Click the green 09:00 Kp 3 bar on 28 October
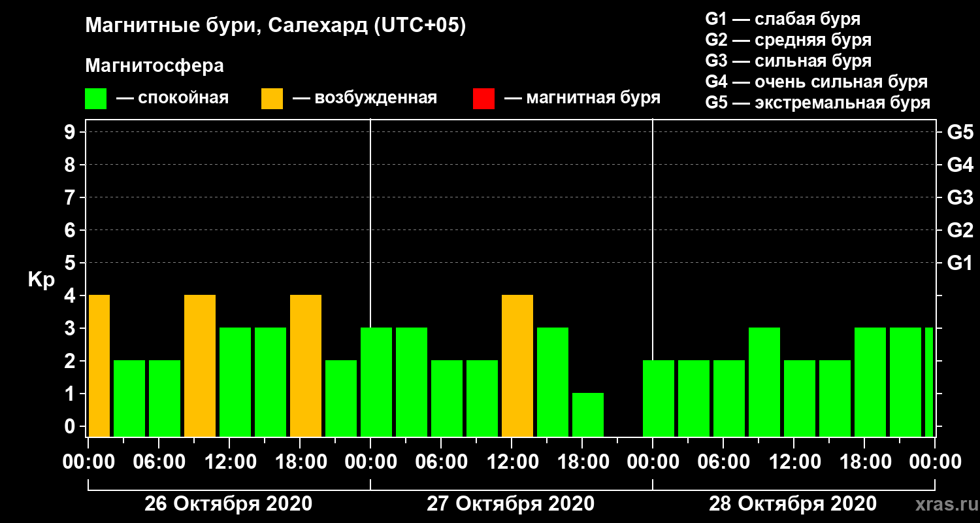980x523 pixels. (764, 382)
